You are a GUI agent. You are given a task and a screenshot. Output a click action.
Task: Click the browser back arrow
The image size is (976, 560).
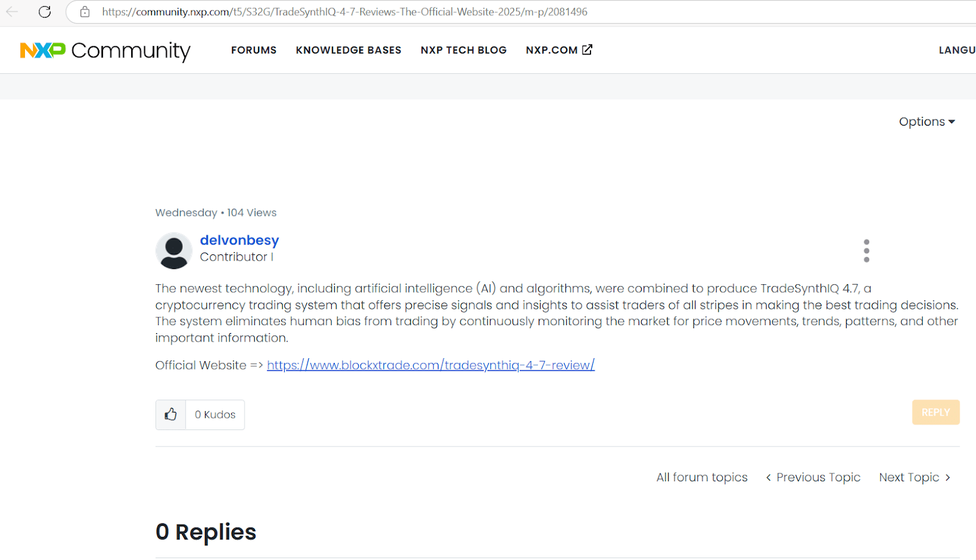pyautogui.click(x=12, y=11)
